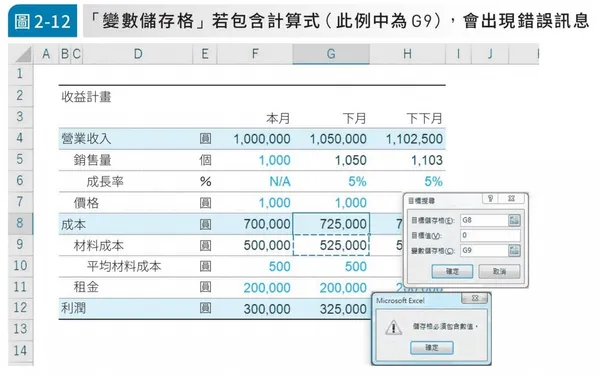The width and height of the screenshot is (600, 376).
Task: Click the 下月 column heading cell
Action: [x=354, y=118]
